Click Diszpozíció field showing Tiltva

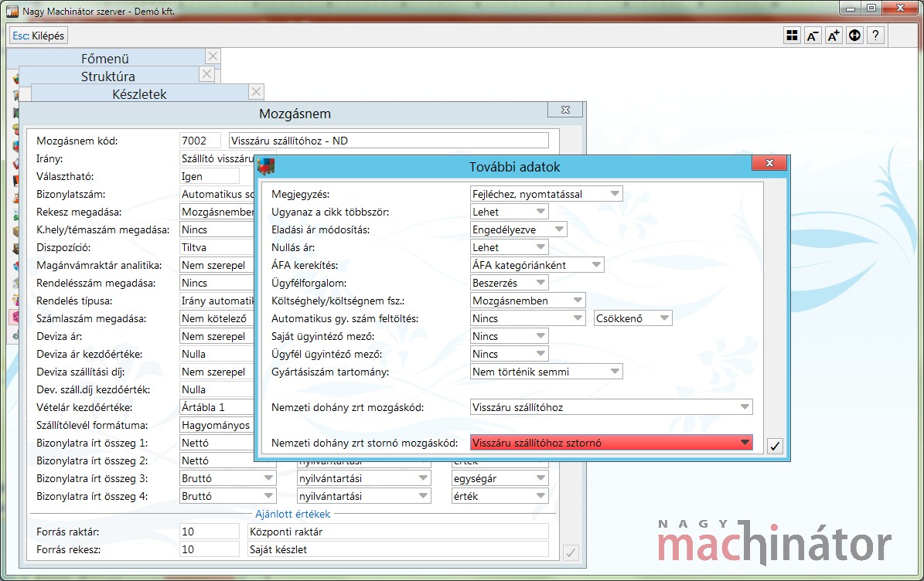click(x=217, y=247)
